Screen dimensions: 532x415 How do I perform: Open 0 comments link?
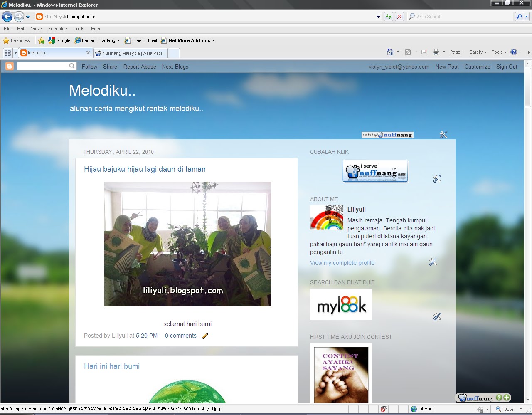point(181,336)
